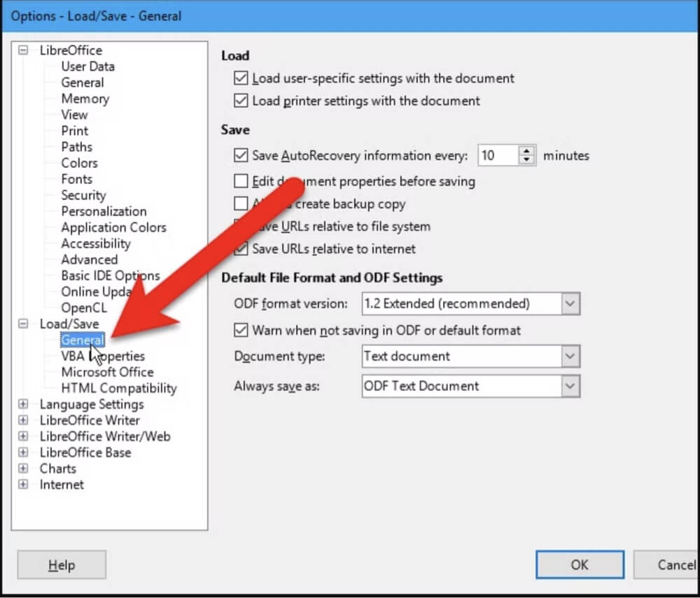Open the Application Colors settings
Viewport: 700px width, 598px height.
pos(113,227)
